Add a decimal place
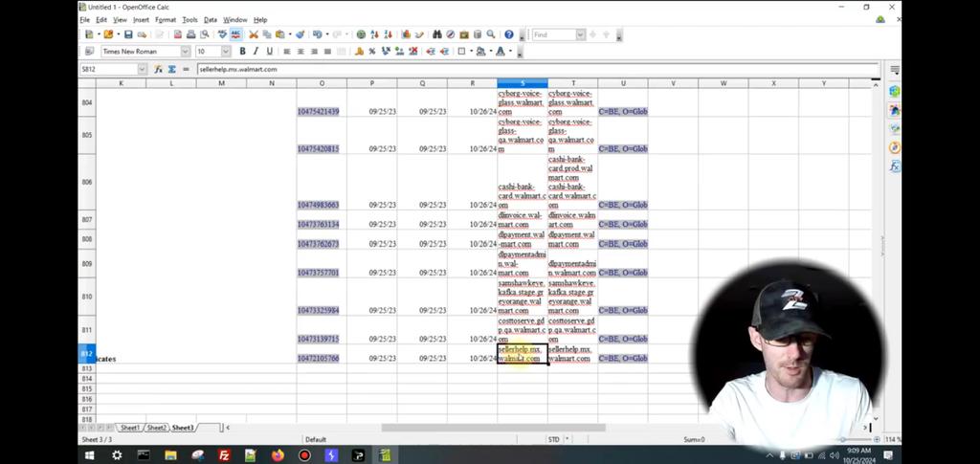The width and height of the screenshot is (980, 464). pos(399,52)
